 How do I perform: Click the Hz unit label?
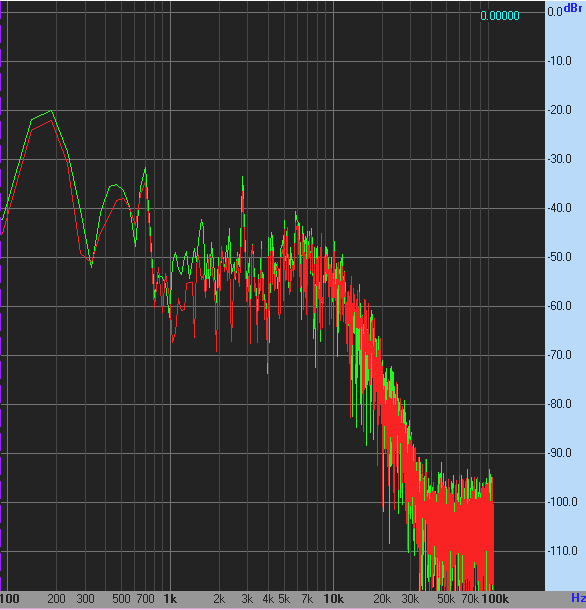point(578,598)
